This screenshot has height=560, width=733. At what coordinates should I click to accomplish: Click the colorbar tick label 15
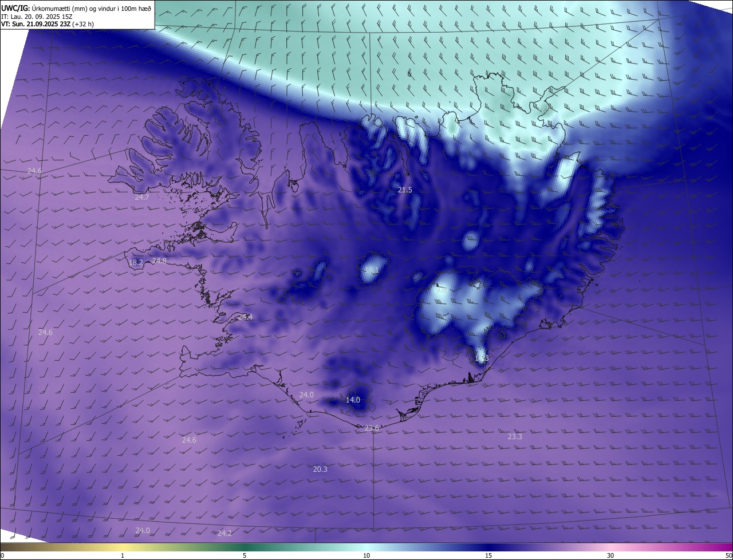(x=488, y=555)
